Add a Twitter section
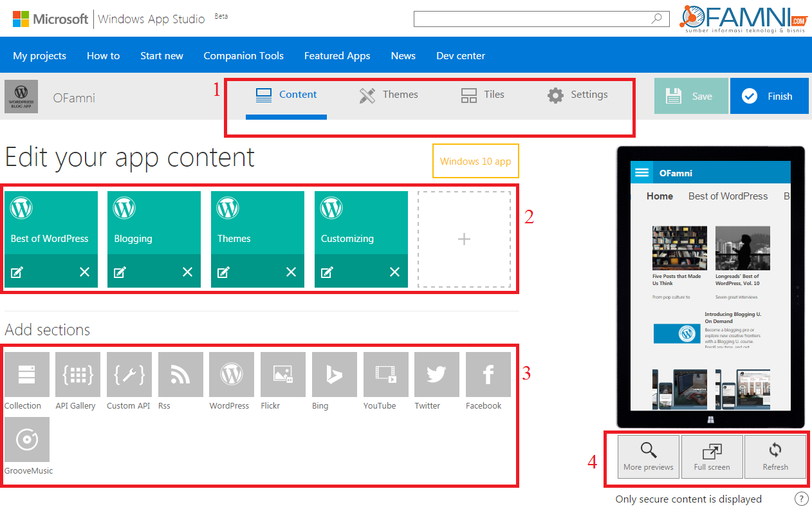812x509 pixels. (x=437, y=375)
